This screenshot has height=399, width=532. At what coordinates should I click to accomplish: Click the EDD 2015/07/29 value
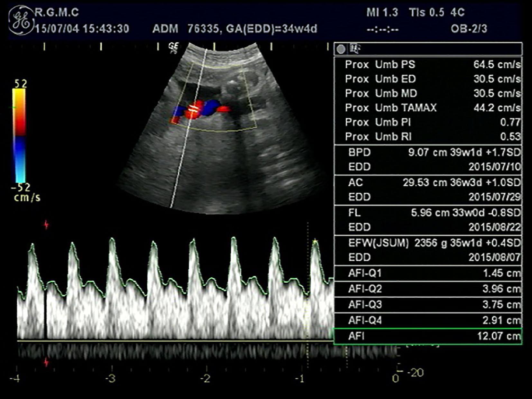click(494, 197)
